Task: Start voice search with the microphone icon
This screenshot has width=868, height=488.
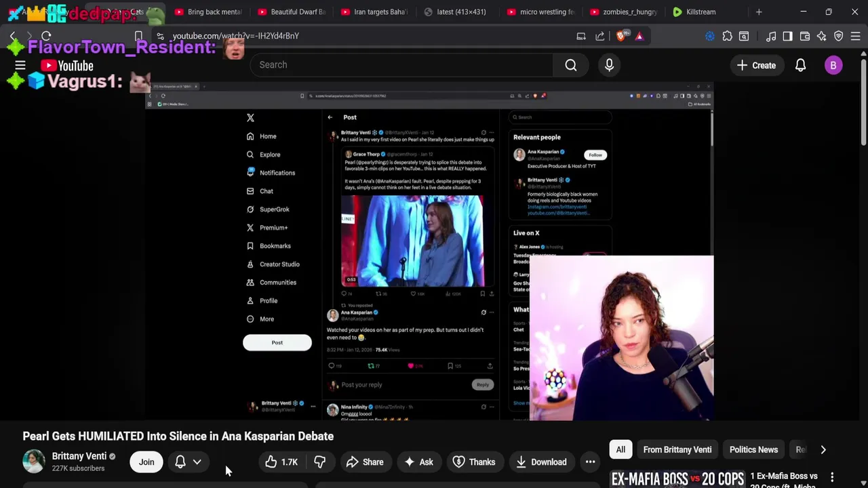Action: pyautogui.click(x=609, y=65)
